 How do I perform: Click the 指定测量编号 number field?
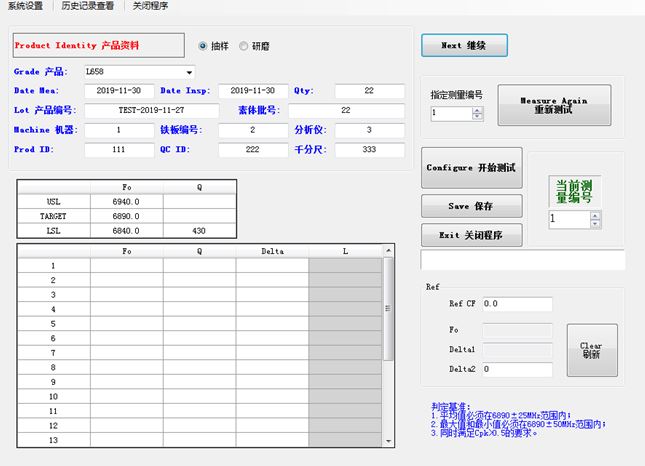tap(451, 113)
